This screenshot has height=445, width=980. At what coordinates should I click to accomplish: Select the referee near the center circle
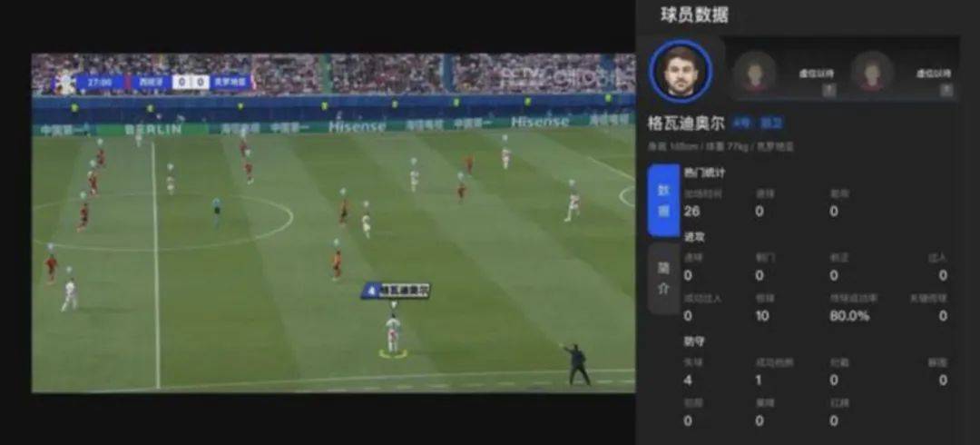pos(217,212)
